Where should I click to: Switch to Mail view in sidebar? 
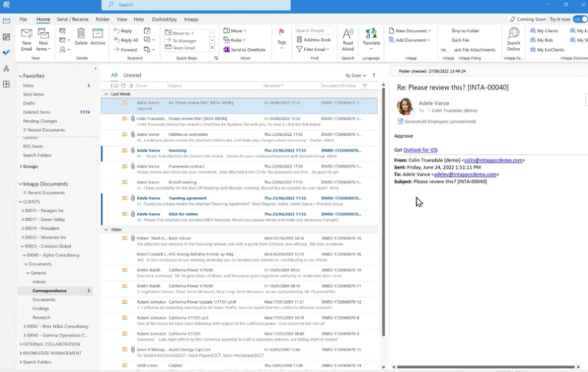6,21
